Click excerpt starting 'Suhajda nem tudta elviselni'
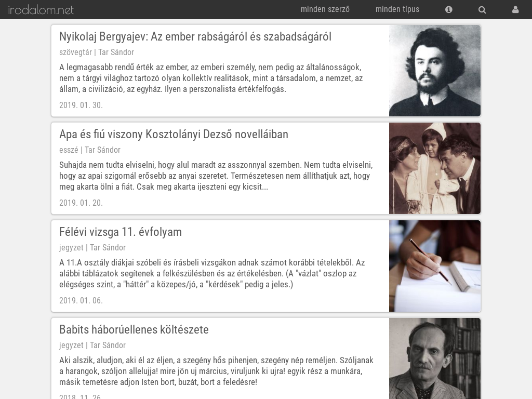The height and width of the screenshot is (399, 532). click(216, 176)
